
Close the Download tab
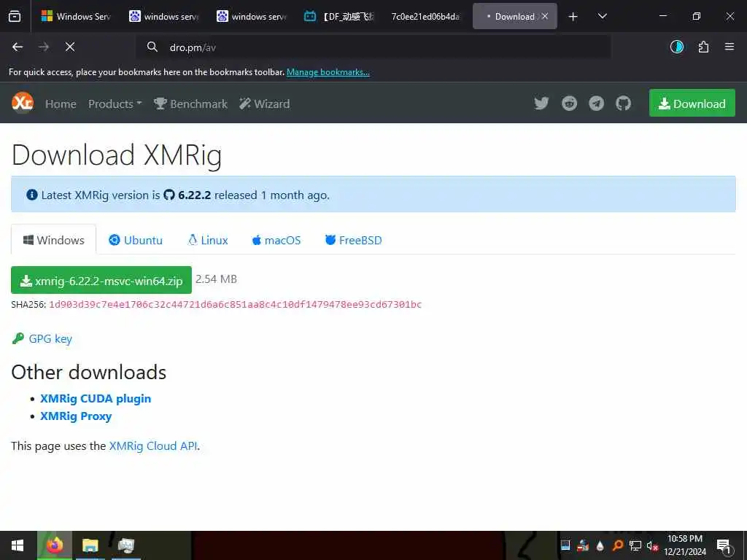pos(545,16)
